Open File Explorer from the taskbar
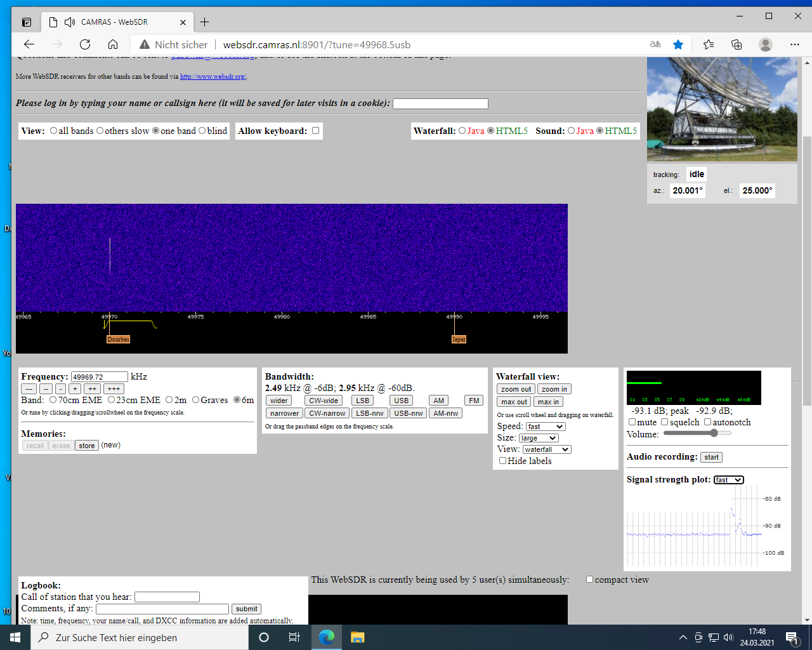812x650 pixels. 357,637
